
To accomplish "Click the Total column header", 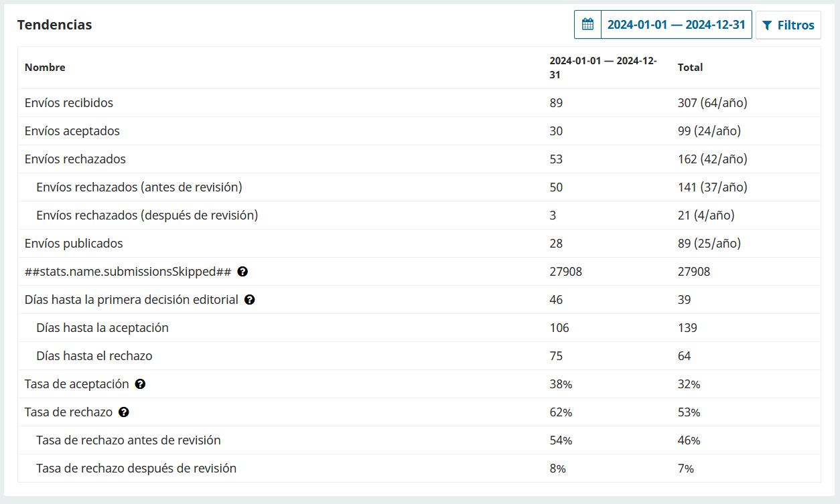I will [690, 68].
